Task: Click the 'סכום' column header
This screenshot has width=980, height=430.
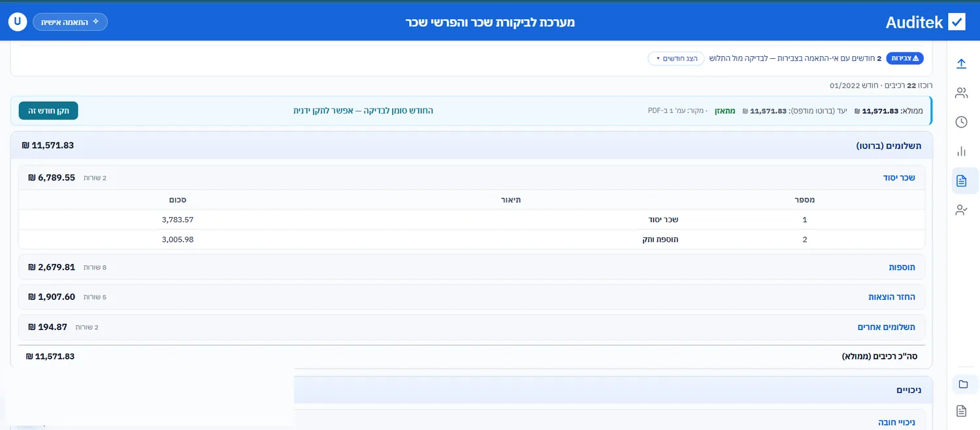Action: [x=177, y=199]
